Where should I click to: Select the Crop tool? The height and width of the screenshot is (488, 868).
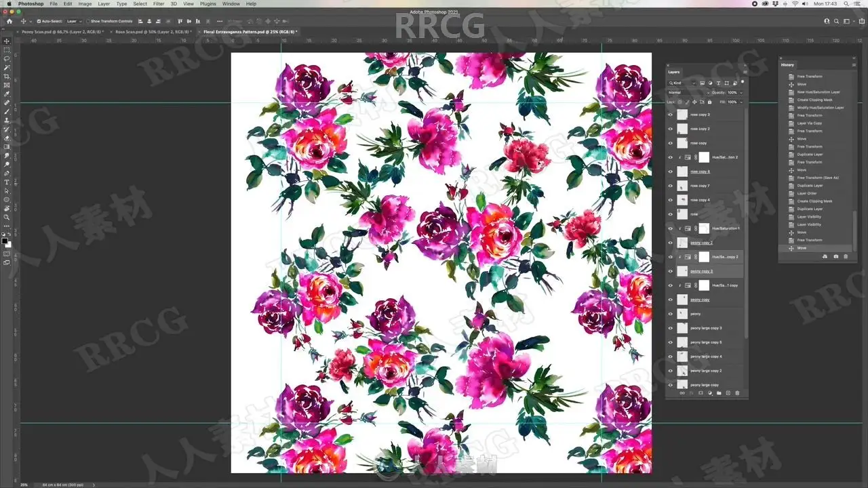click(x=7, y=76)
